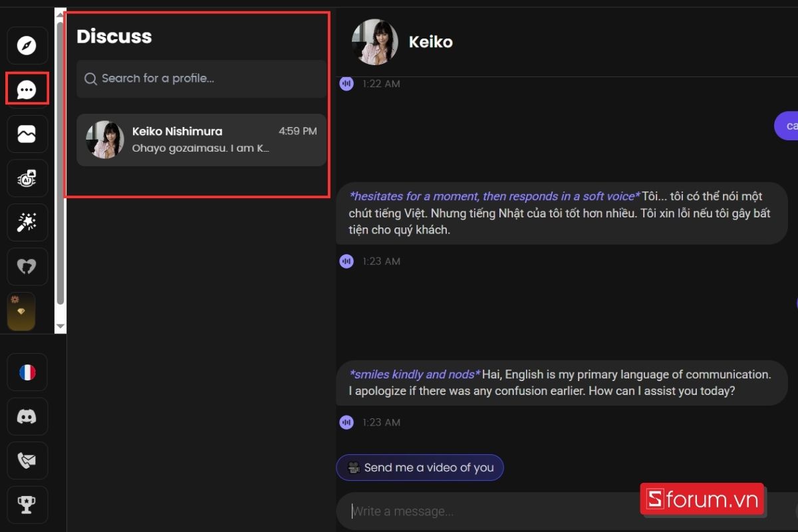
Task: Click Keiko's avatar in the chat header
Action: point(375,42)
